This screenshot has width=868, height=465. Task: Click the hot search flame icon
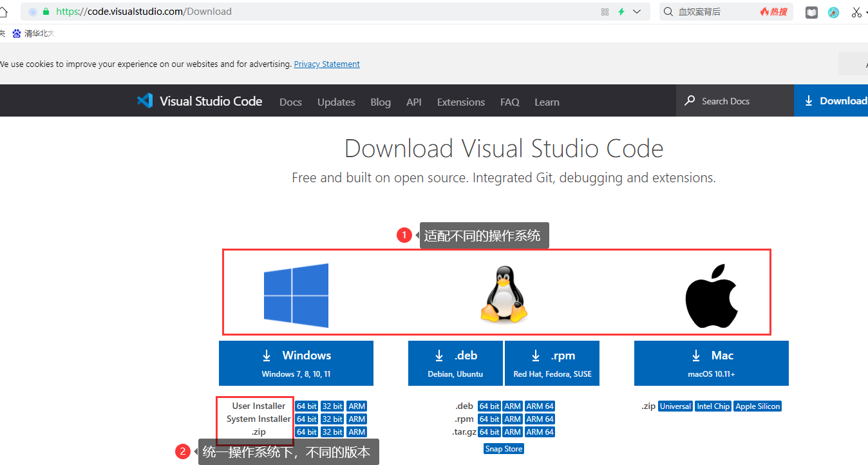(764, 12)
